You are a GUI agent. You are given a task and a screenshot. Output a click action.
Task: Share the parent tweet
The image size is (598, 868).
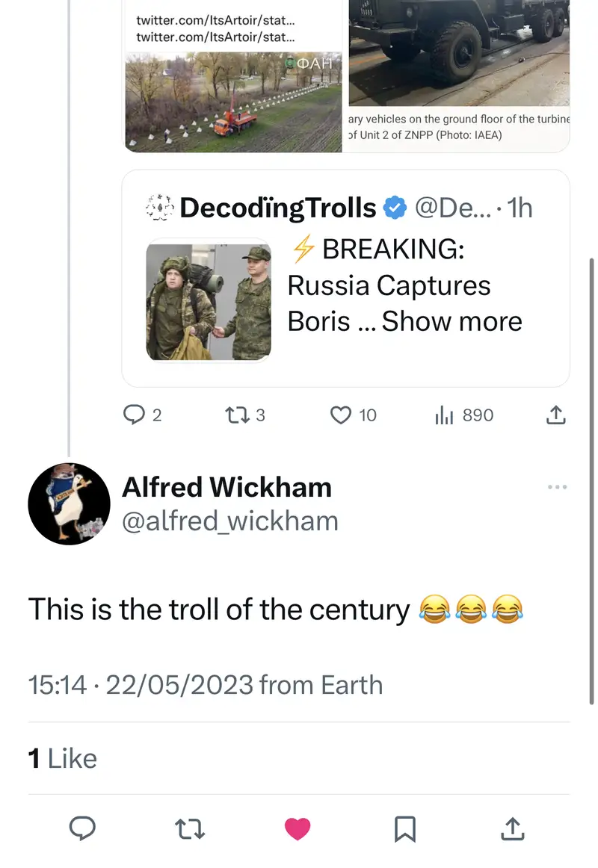(x=555, y=415)
